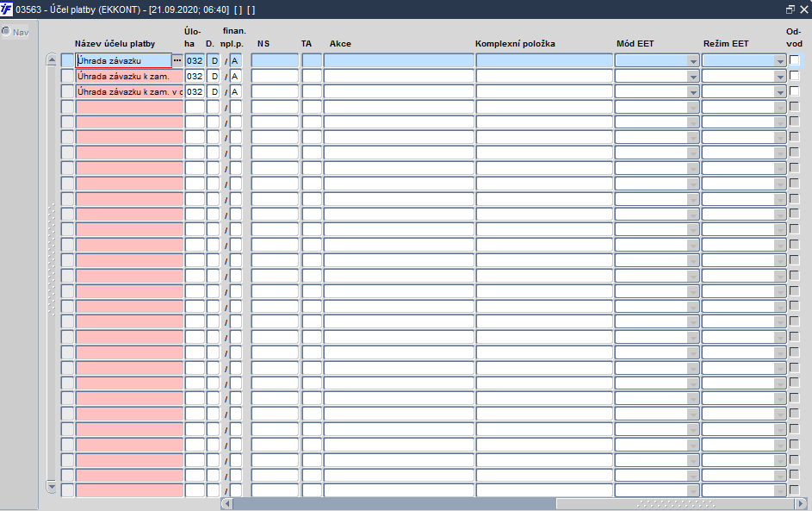The height and width of the screenshot is (511, 812).
Task: Select the Nav radio button
Action: point(6,32)
